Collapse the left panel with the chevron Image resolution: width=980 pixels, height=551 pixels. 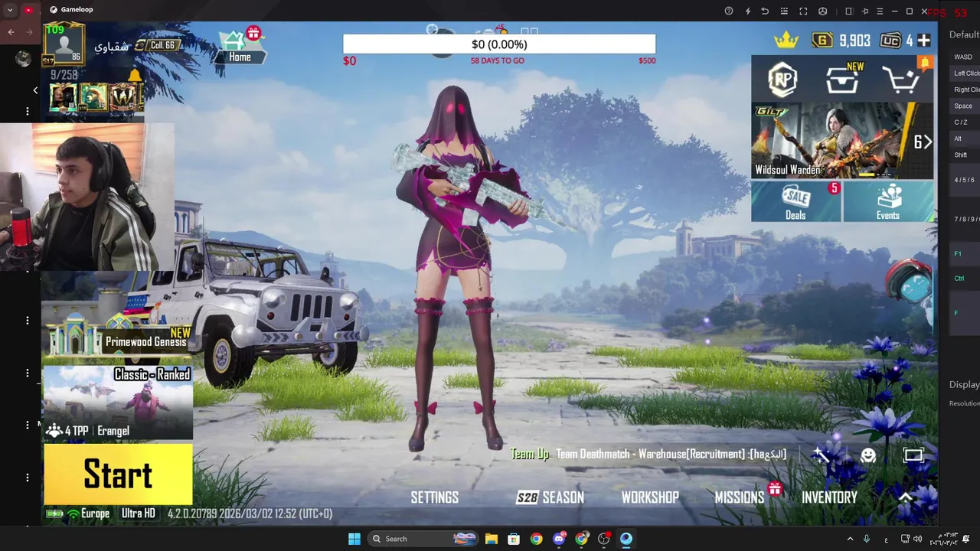click(35, 90)
